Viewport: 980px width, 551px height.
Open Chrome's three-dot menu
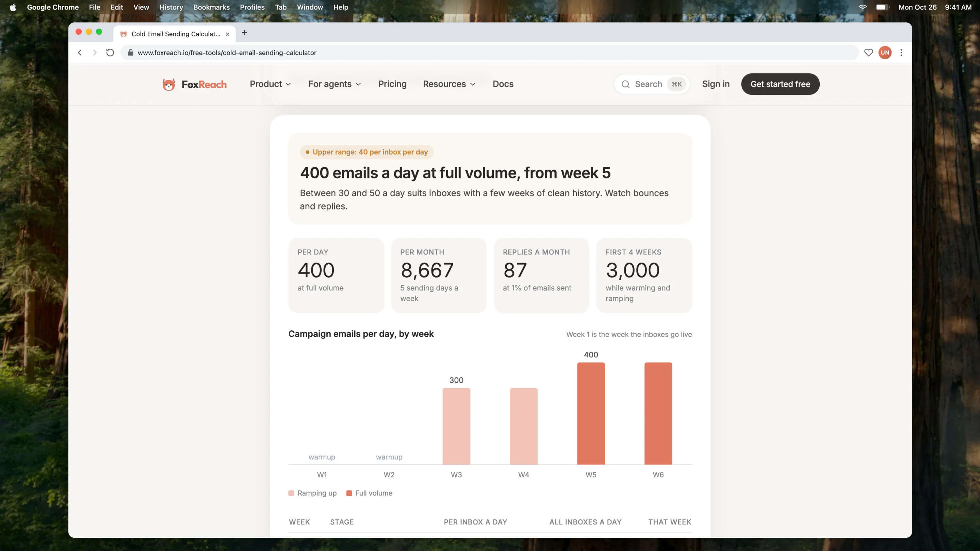901,52
